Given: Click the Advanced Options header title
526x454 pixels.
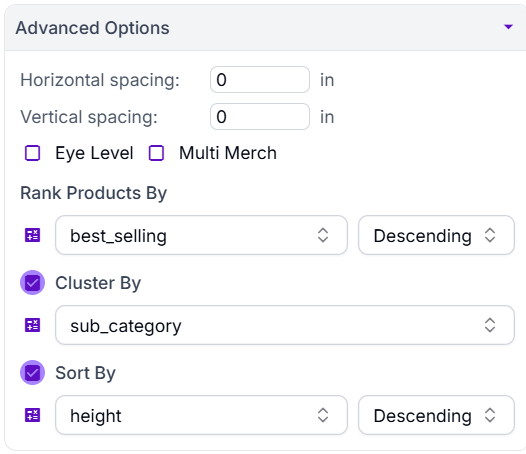Looking at the screenshot, I should point(93,28).
